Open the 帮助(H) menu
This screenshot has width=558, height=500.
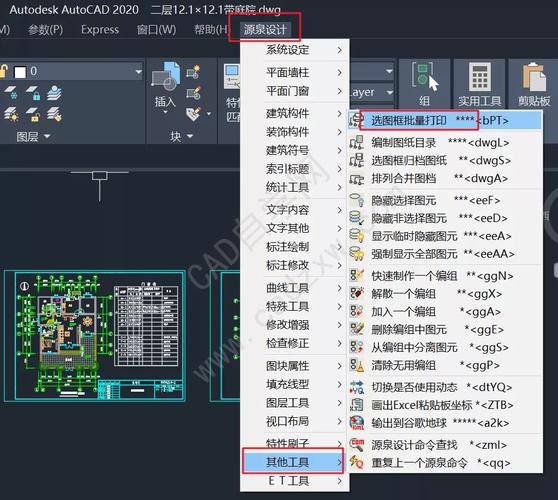tap(211, 30)
